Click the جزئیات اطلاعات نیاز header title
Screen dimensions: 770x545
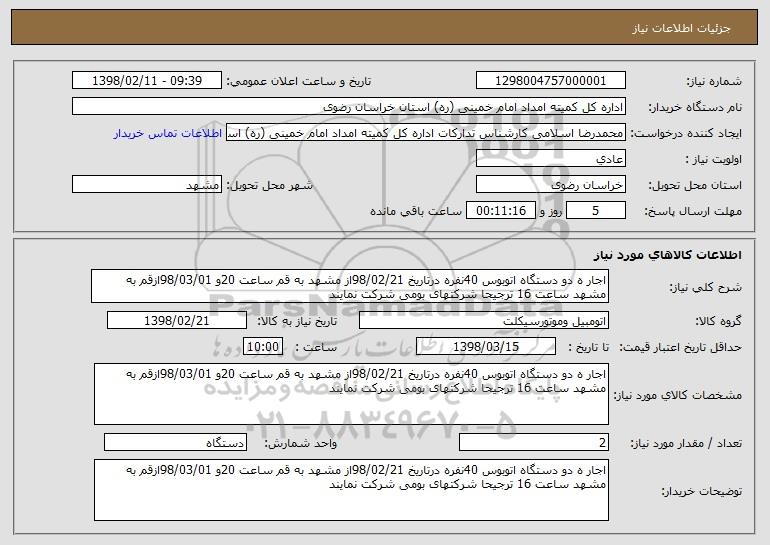click(x=681, y=28)
